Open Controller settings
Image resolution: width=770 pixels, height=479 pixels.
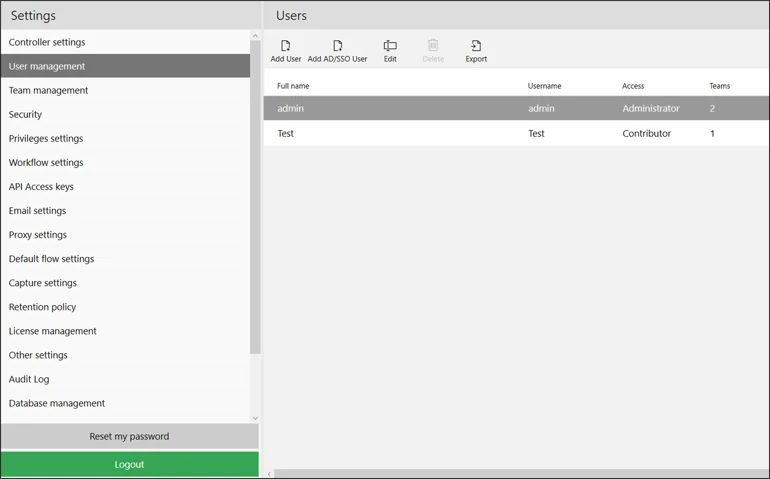click(47, 42)
